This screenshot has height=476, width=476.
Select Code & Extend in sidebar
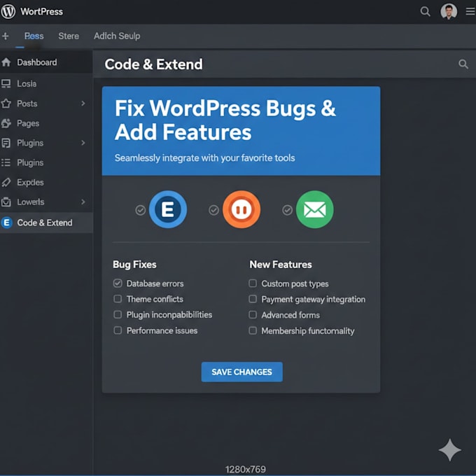46,223
